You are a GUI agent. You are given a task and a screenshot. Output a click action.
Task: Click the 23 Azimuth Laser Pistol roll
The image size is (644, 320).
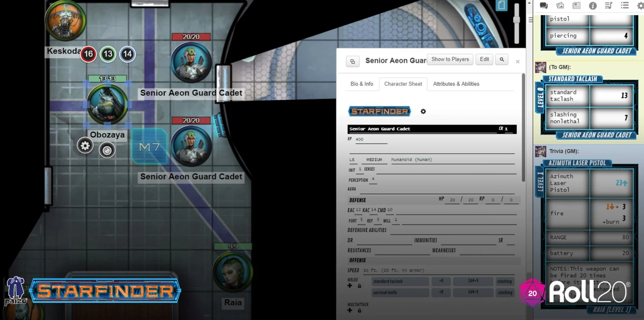coord(621,183)
